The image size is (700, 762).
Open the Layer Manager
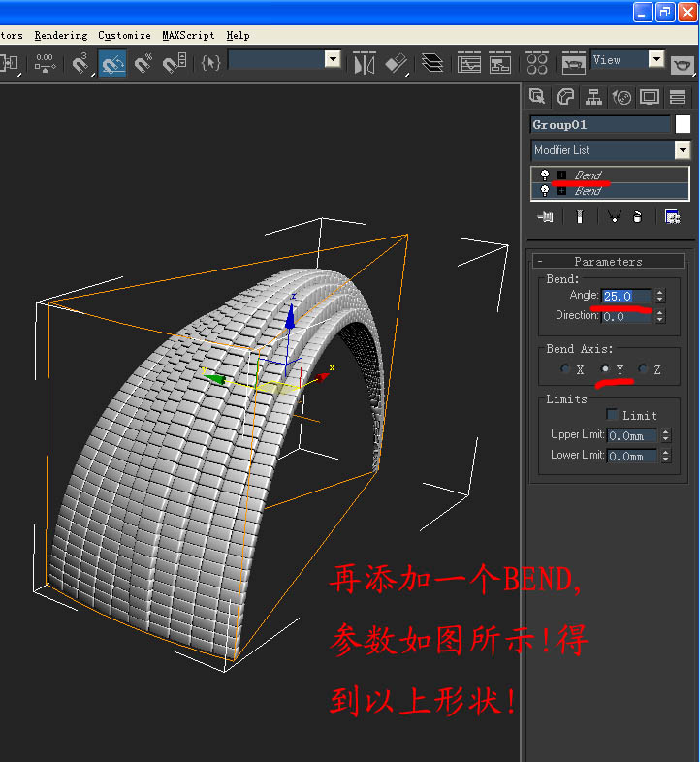[x=432, y=63]
